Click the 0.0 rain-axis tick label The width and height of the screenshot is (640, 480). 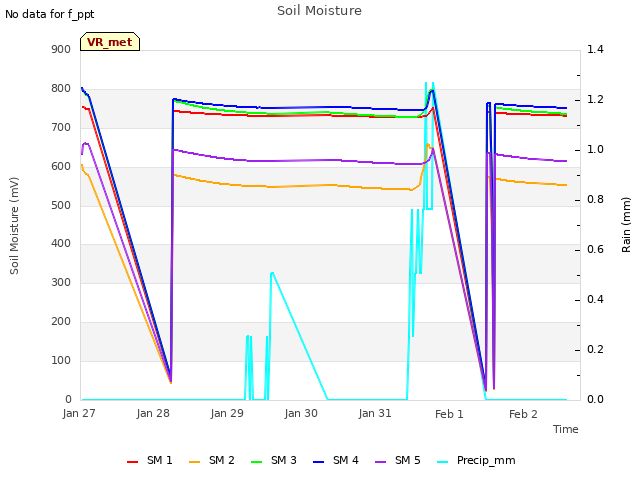tap(596, 399)
